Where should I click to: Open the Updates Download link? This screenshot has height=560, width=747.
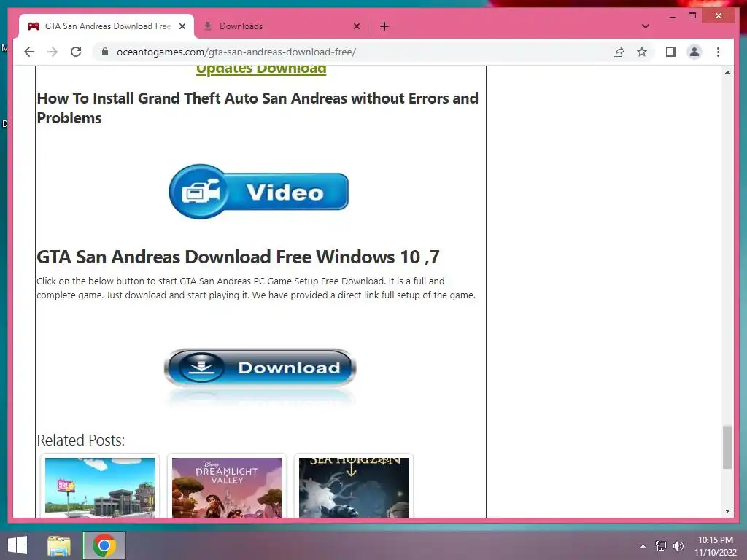click(261, 69)
